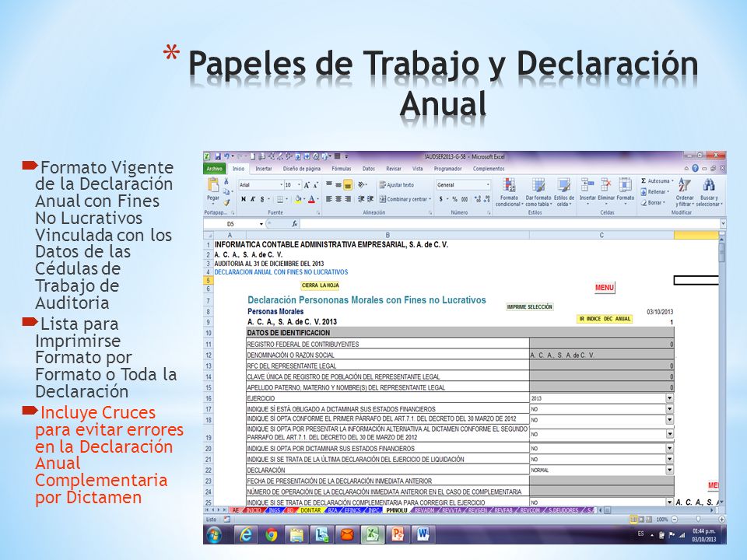Switch to Diseño de página tab
The height and width of the screenshot is (560, 747).
[x=302, y=169]
